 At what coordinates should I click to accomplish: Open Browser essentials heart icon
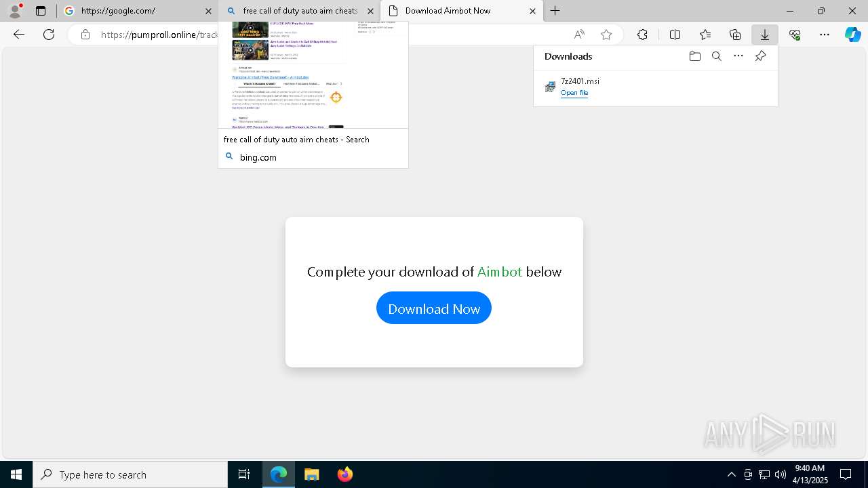(x=795, y=35)
